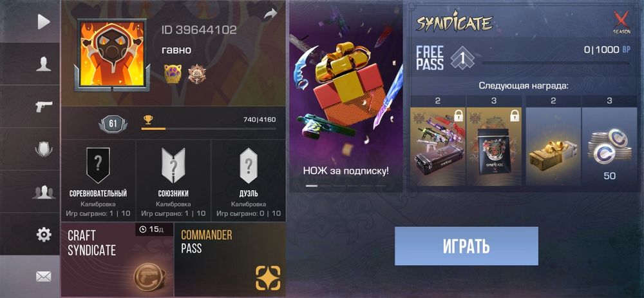Click the Season X emblem icon
The image size is (644, 298).
[622, 22]
